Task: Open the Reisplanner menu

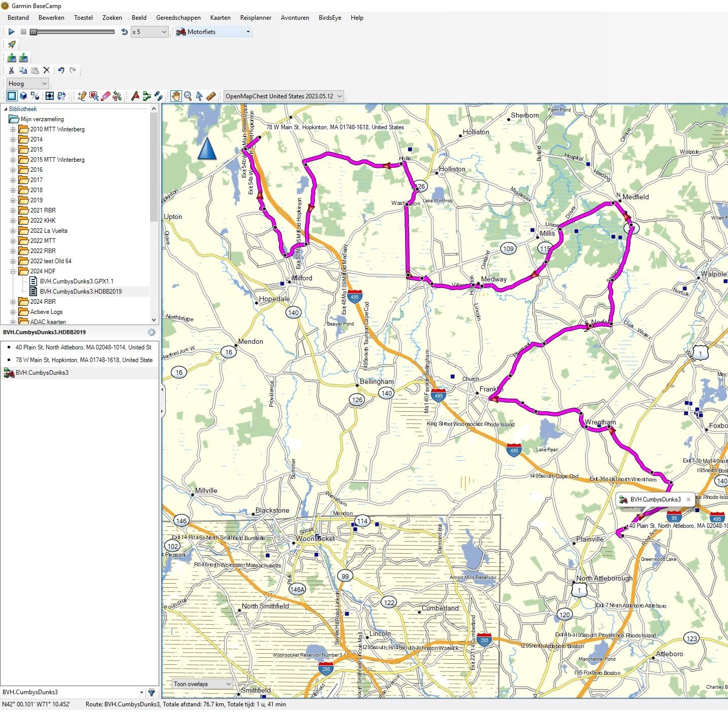Action: click(256, 18)
